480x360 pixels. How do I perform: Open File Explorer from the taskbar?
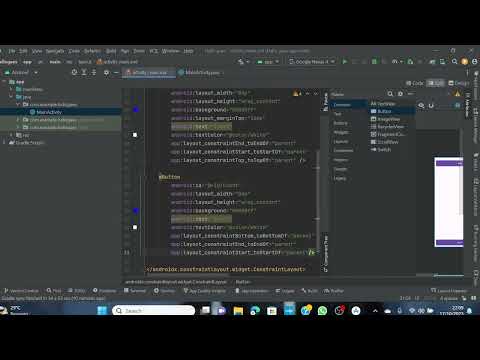(238, 311)
